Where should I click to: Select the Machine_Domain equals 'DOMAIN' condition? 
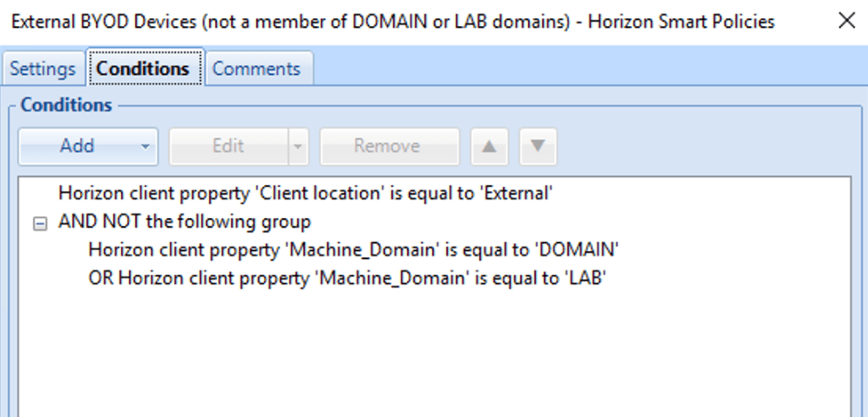tap(353, 250)
